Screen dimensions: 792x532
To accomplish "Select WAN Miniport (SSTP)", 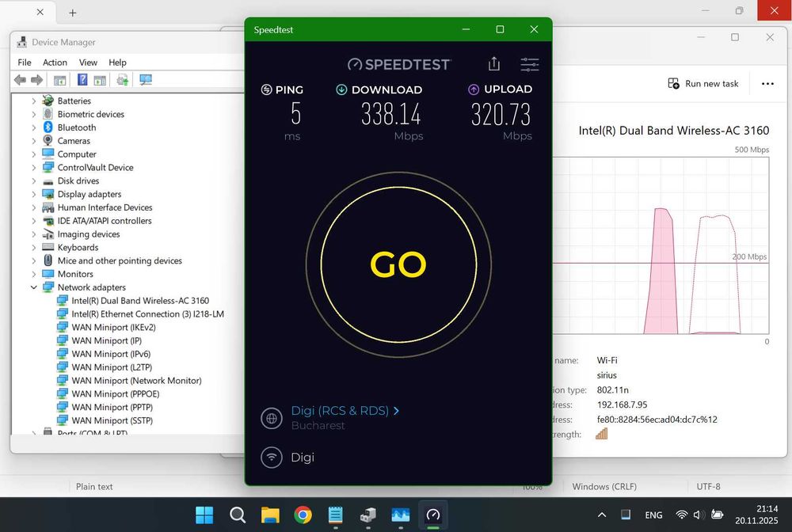I will click(112, 420).
